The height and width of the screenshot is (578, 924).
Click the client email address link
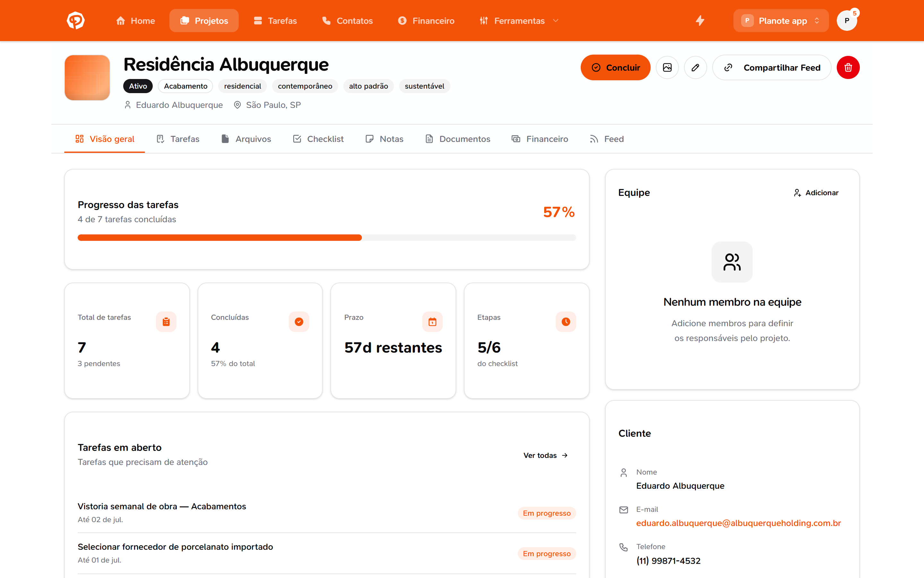pyautogui.click(x=739, y=523)
